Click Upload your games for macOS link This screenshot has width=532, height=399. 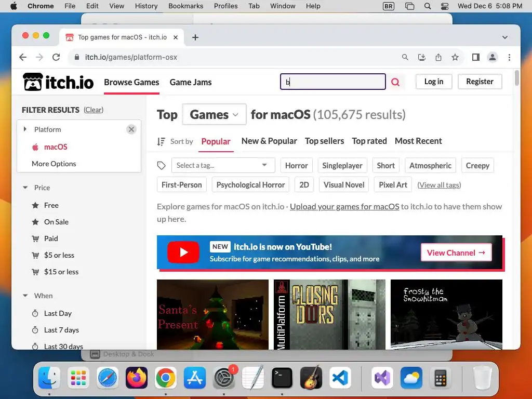[x=344, y=207]
